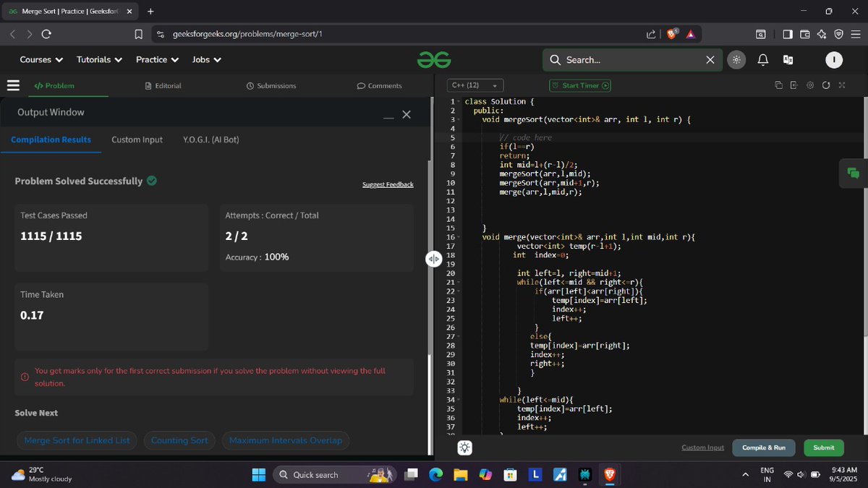The image size is (868, 488).
Task: Expand the Practice dropdown
Action: 158,60
